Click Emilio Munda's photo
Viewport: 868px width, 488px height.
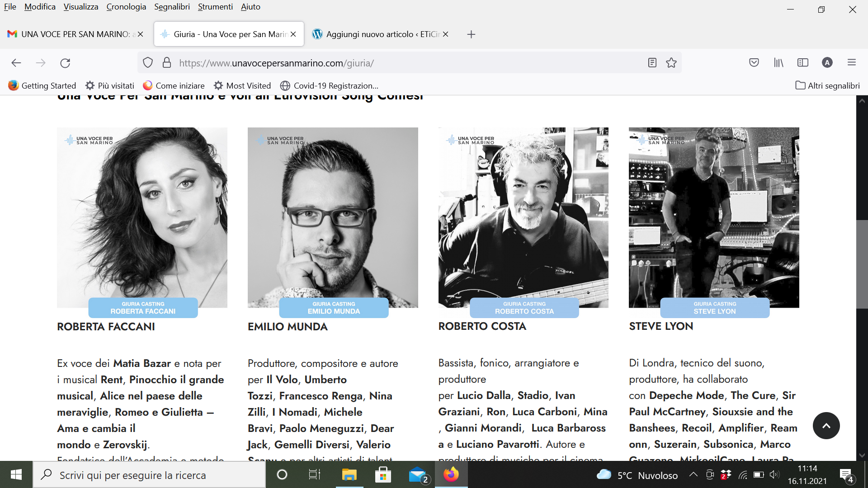[333, 217]
